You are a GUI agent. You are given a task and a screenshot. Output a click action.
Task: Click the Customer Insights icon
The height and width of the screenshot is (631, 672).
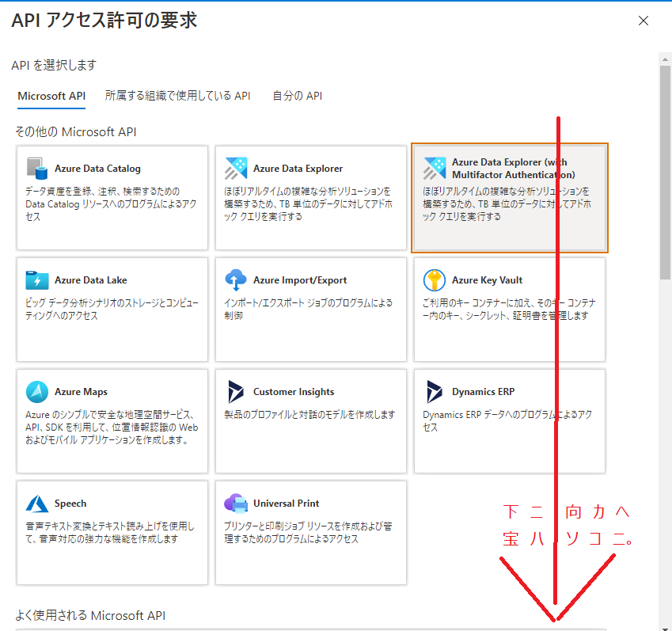coord(236,391)
